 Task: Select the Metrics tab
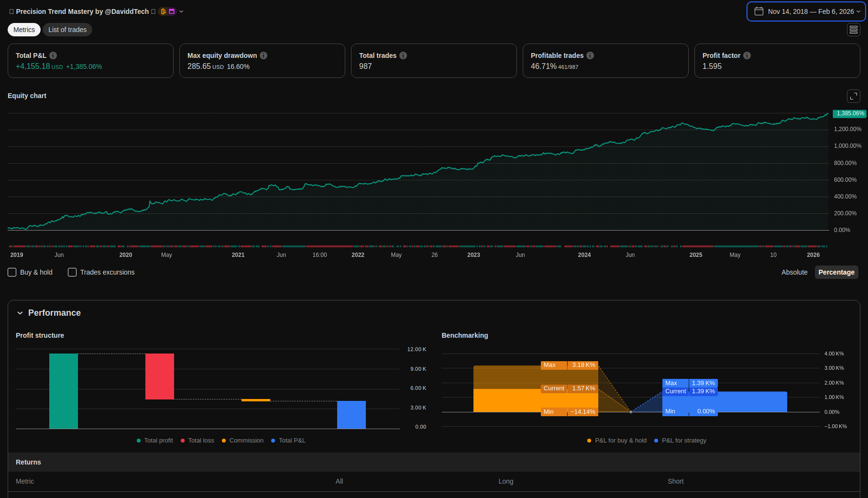click(x=24, y=30)
